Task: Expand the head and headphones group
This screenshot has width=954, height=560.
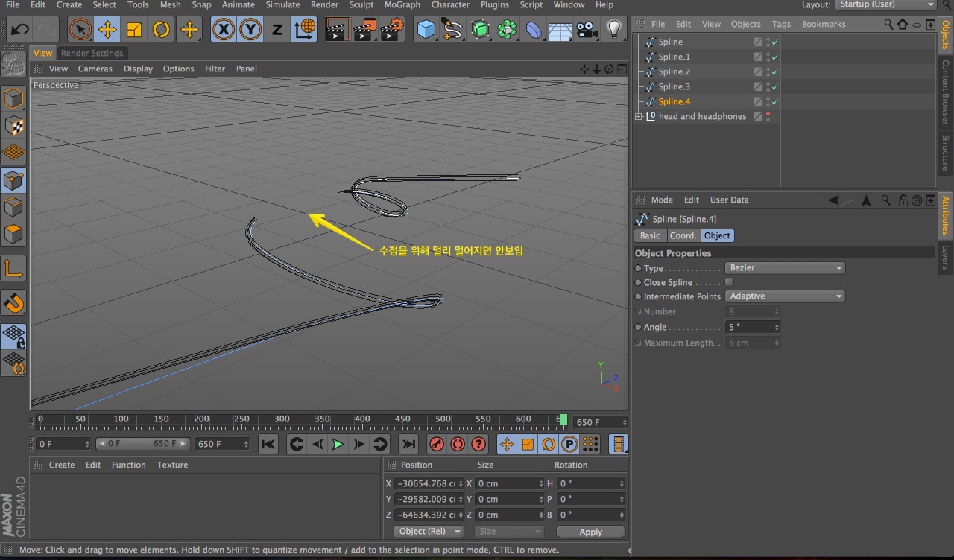Action: click(638, 116)
